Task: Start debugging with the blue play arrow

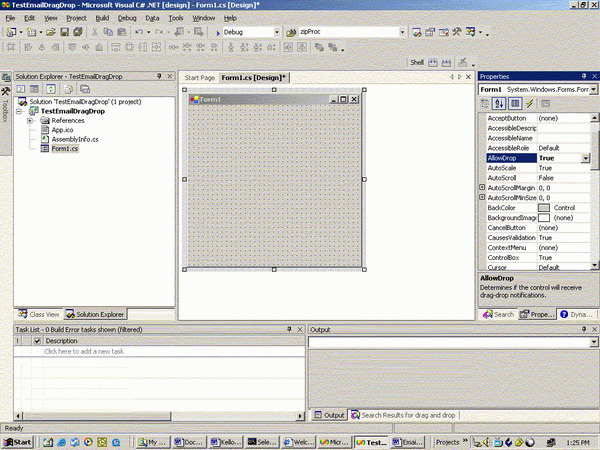Action: 218,33
